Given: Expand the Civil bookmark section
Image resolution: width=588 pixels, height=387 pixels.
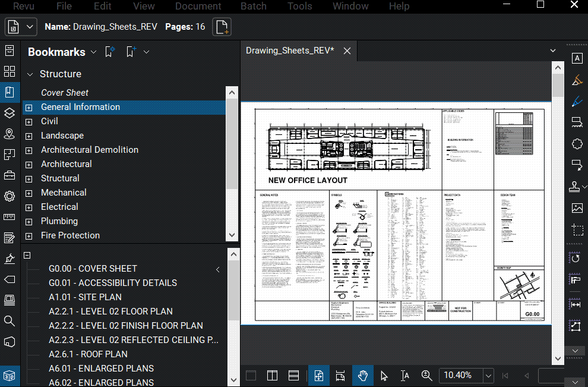Looking at the screenshot, I should [29, 121].
